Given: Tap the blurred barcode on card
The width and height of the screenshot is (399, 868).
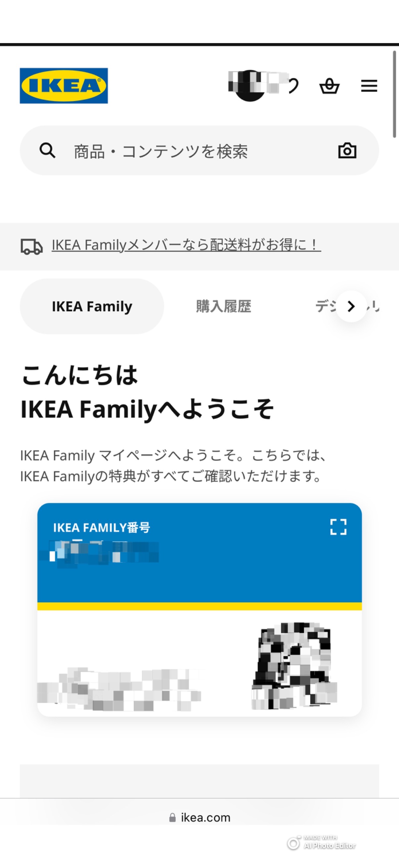Looking at the screenshot, I should pyautogui.click(x=119, y=689).
